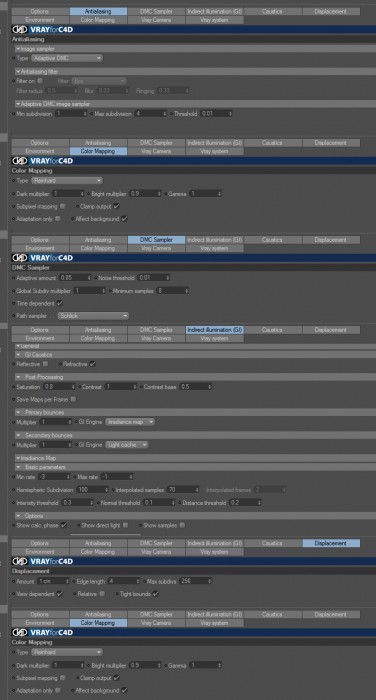Click the keyframe dot beside Time dependent
The image size is (376, 700).
pos(13,304)
